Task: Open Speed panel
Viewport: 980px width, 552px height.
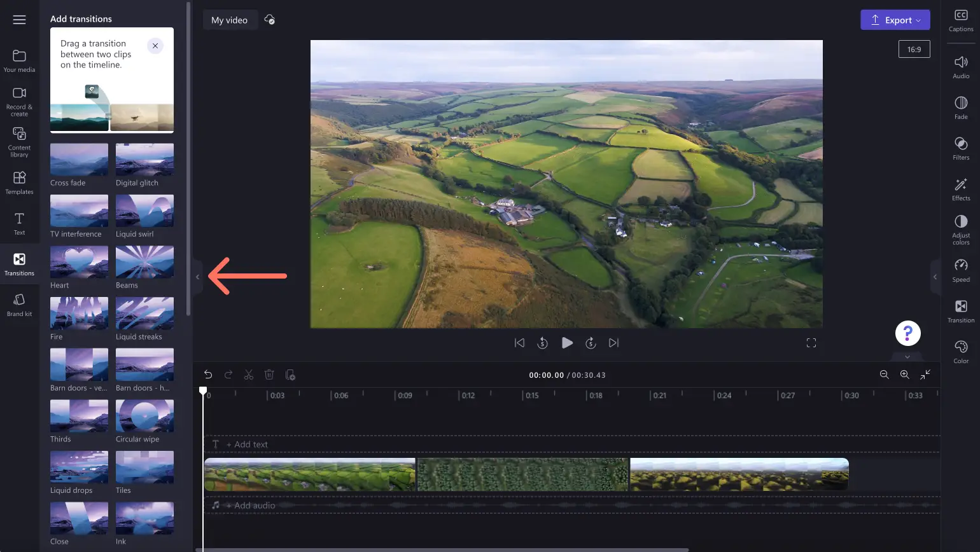Action: pyautogui.click(x=961, y=271)
